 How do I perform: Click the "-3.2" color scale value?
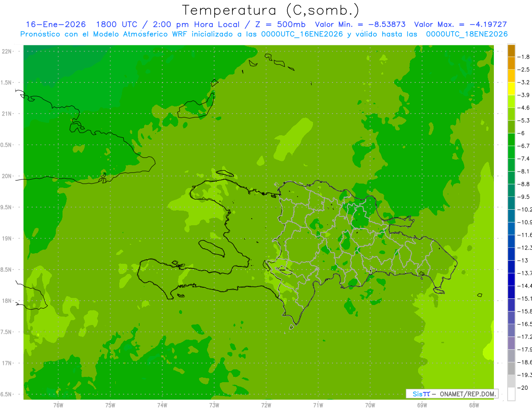click(524, 82)
